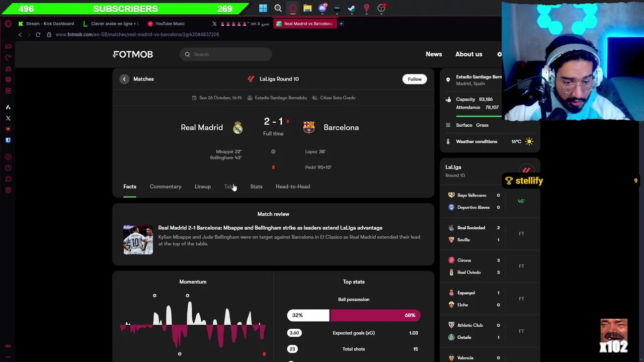644x362 pixels.
Task: Open Real Sociedad vs Sevilla match
Action: [490, 234]
